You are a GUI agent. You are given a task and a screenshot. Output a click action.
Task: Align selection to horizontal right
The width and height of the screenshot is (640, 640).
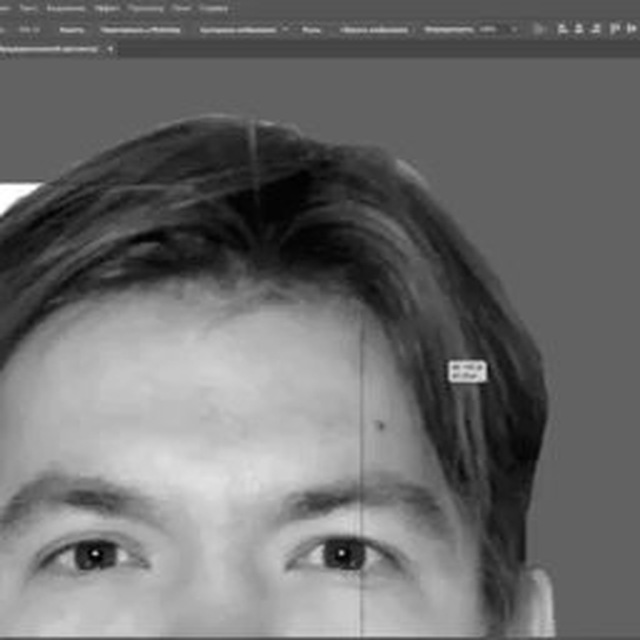[596, 29]
